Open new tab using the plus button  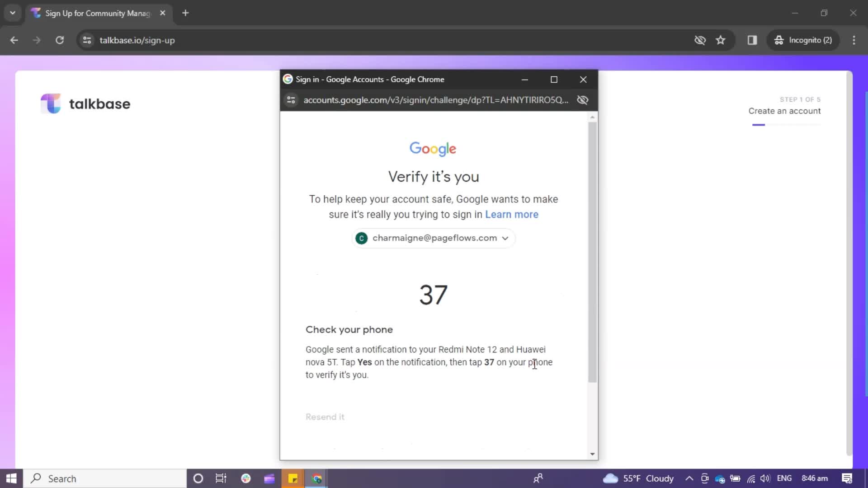coord(185,13)
